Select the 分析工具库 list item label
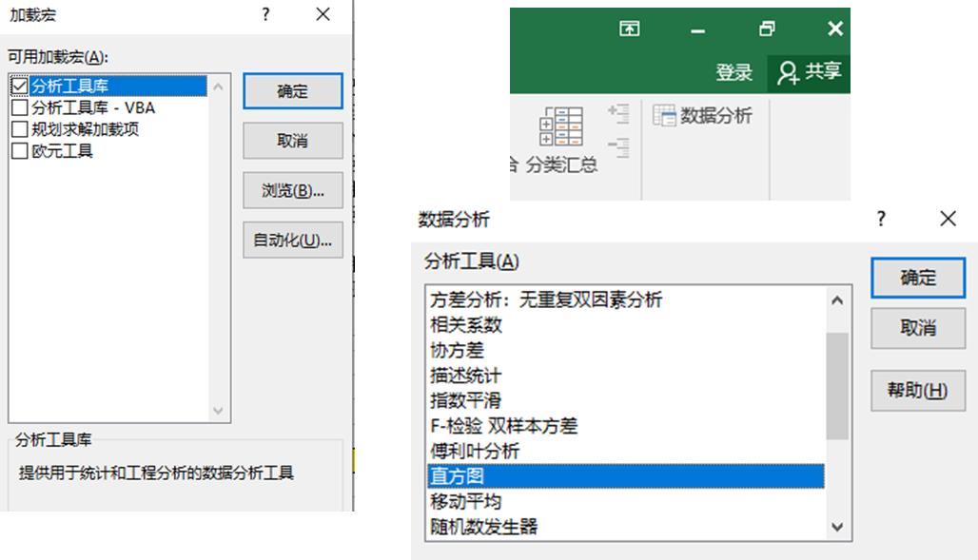 tap(69, 87)
